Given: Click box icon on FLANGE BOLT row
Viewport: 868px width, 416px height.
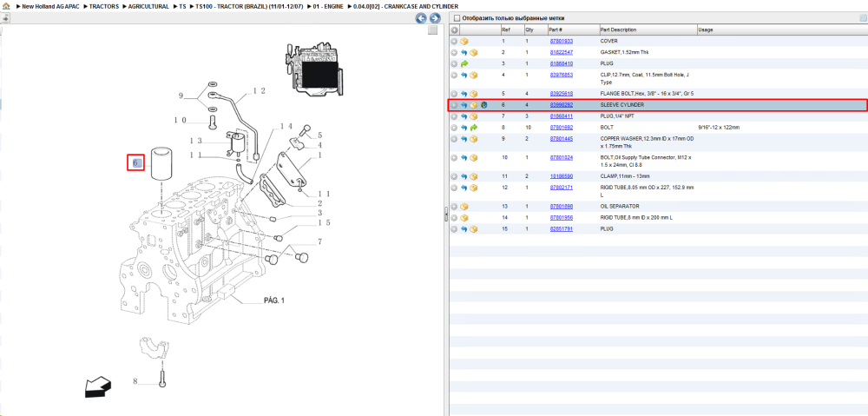Looking at the screenshot, I should (x=473, y=94).
